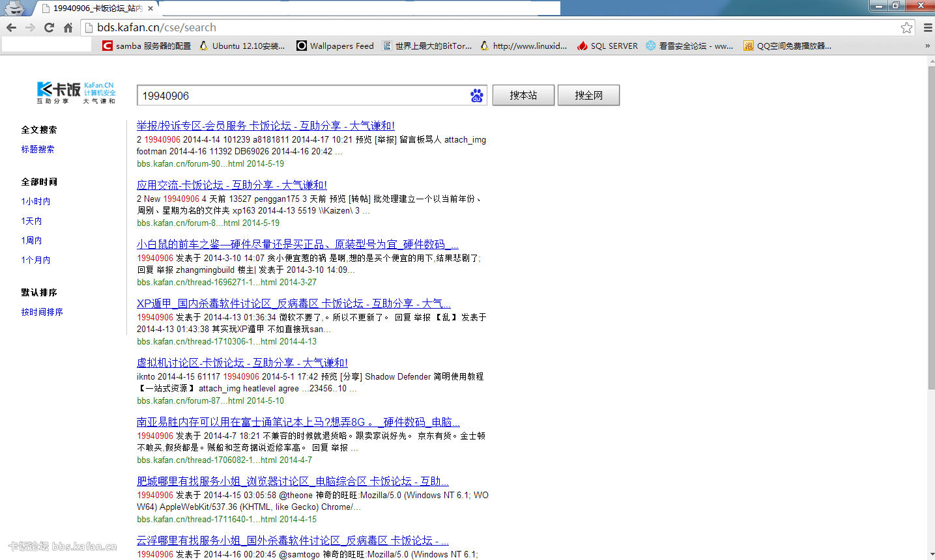Image resolution: width=935 pixels, height=560 pixels.
Task: Go forward with the browser forward arrow
Action: coord(30,27)
